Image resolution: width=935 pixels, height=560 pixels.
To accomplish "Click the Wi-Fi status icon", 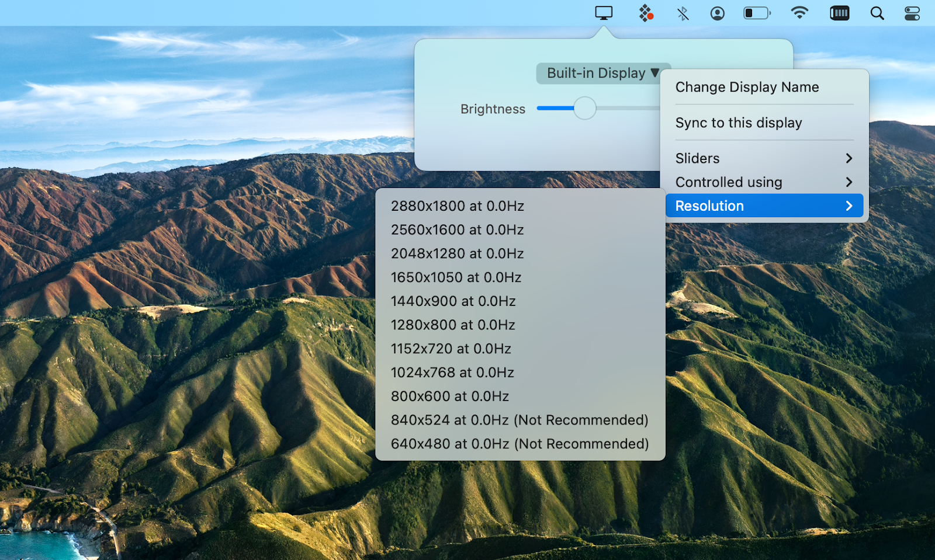I will coord(800,13).
